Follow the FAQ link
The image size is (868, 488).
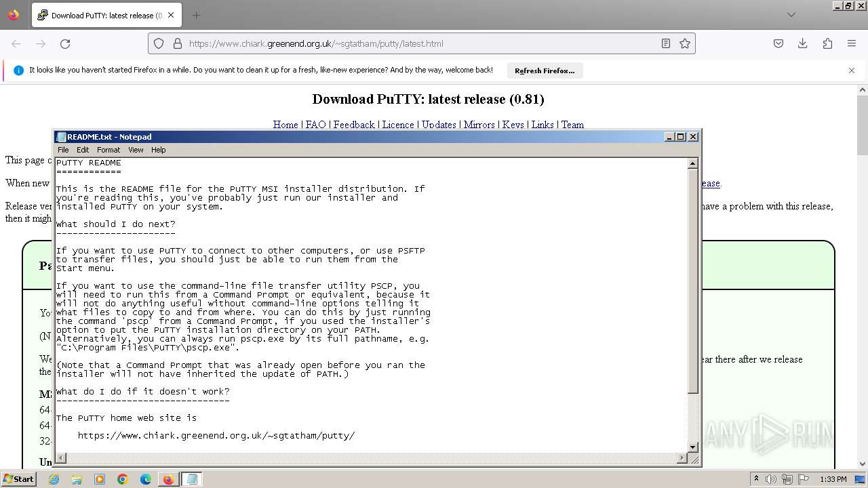tap(316, 125)
